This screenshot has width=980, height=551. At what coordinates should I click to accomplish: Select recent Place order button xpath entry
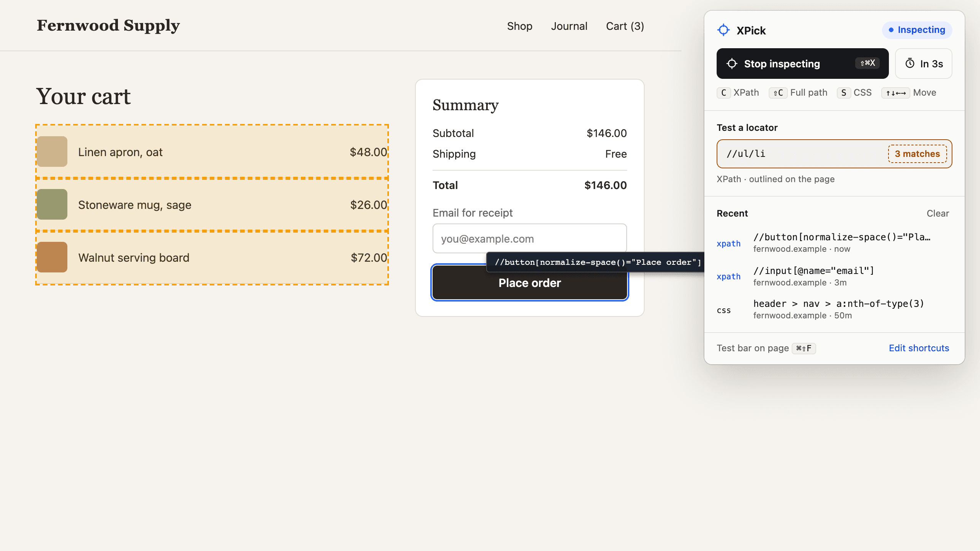tap(834, 243)
